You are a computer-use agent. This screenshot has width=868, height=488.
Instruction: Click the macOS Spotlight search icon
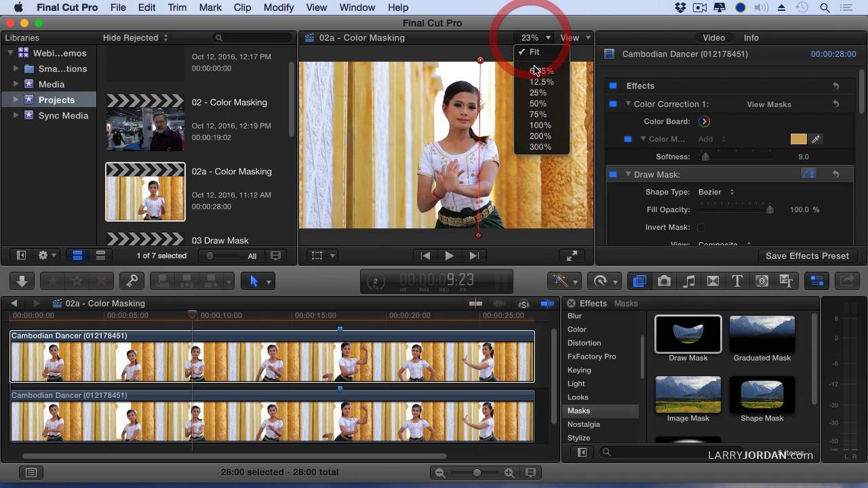tap(825, 7)
